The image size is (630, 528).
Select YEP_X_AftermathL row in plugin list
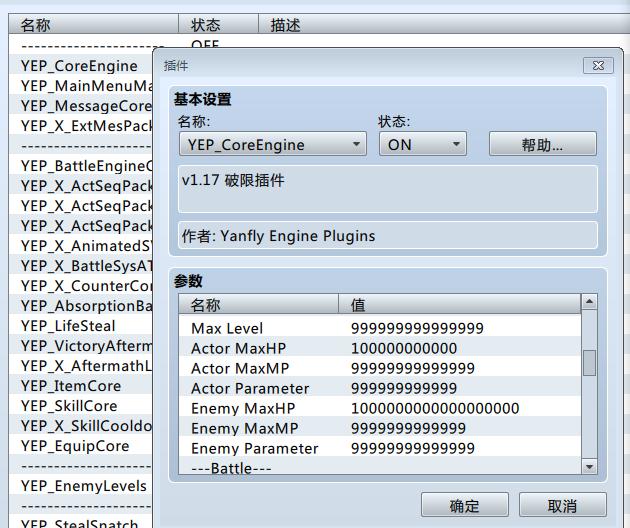81,366
